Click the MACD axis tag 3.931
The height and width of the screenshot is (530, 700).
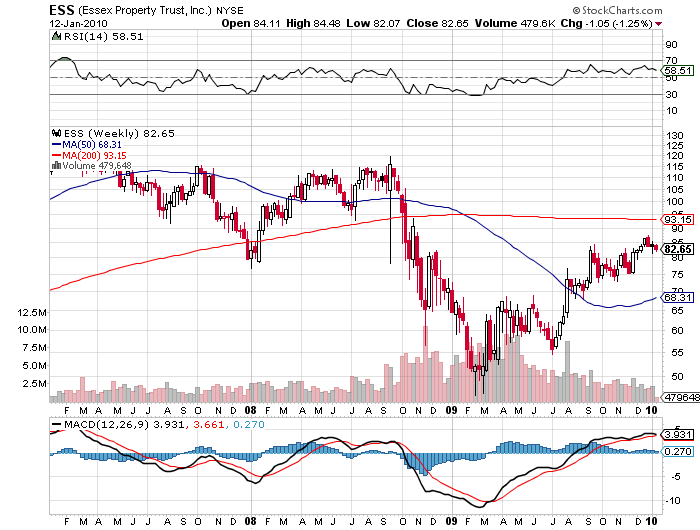click(x=678, y=435)
